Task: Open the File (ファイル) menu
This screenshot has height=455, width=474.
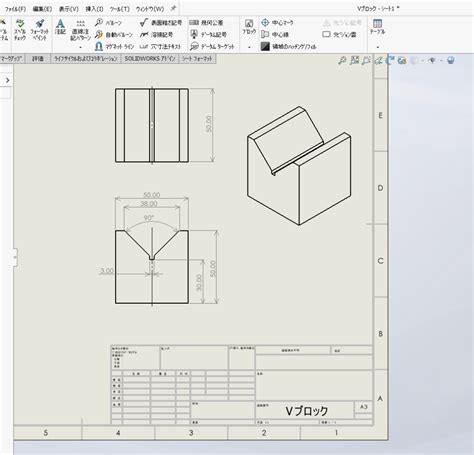Action: click(15, 9)
